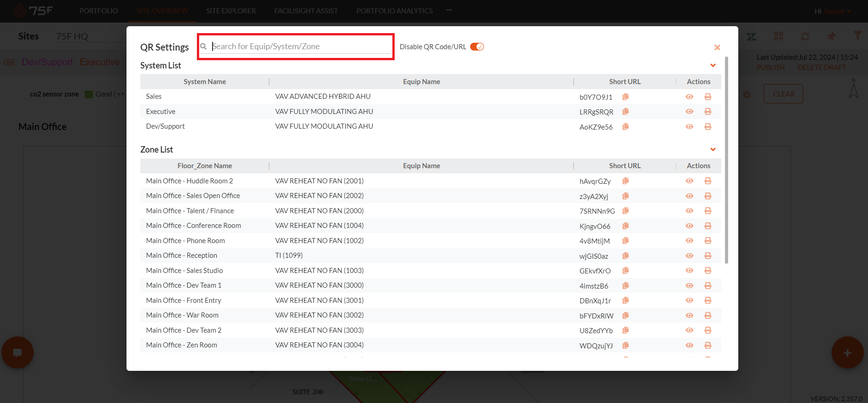
Task: Copy short URL for Reception zone
Action: click(626, 255)
